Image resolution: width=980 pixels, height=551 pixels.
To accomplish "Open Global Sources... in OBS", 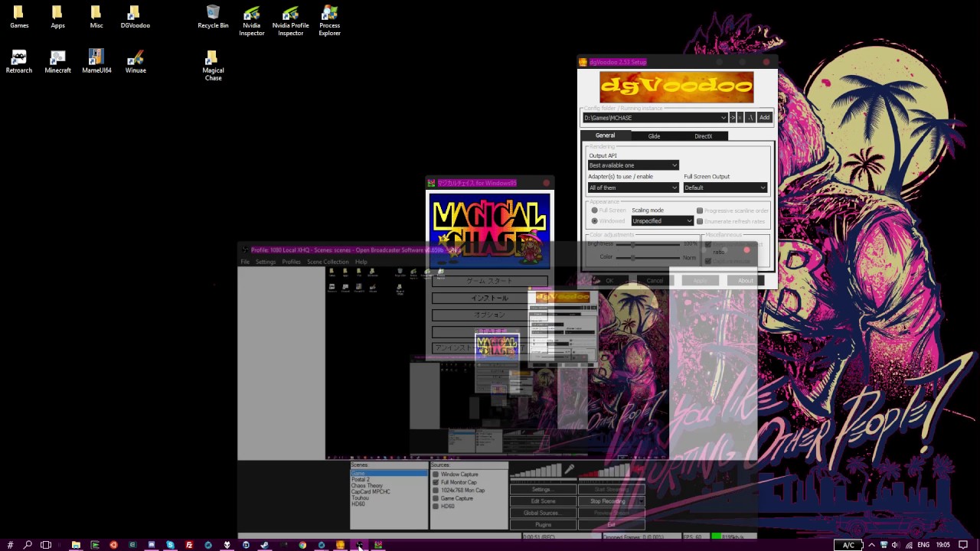I will coord(542,513).
